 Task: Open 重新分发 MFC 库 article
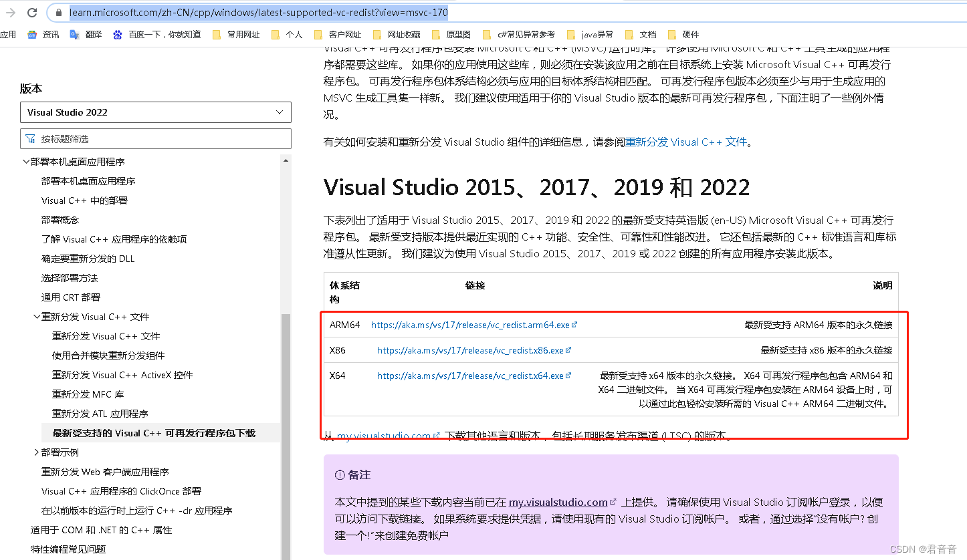[88, 394]
